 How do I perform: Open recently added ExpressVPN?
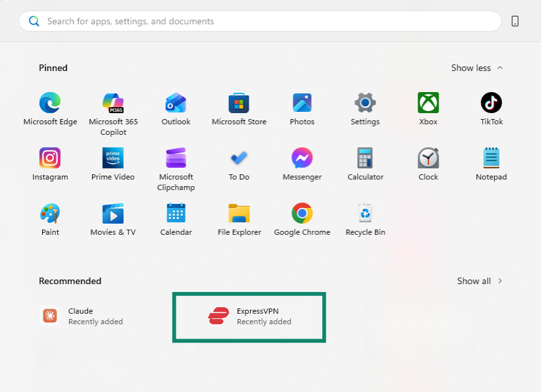[x=249, y=316]
